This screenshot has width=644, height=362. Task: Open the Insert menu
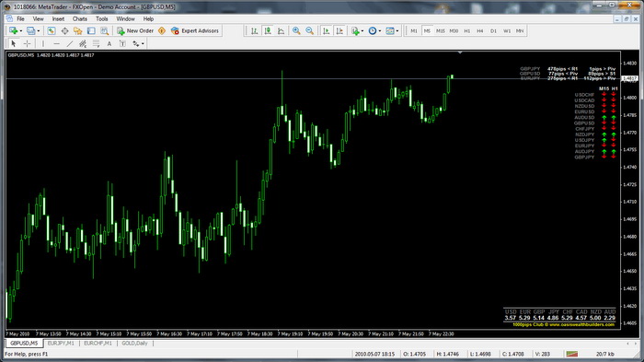[58, 19]
